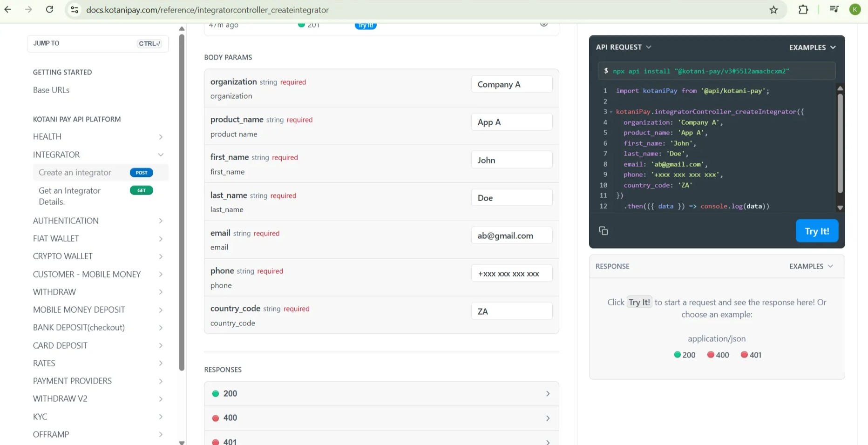Click sidebar scroll up arrow

pos(182,29)
